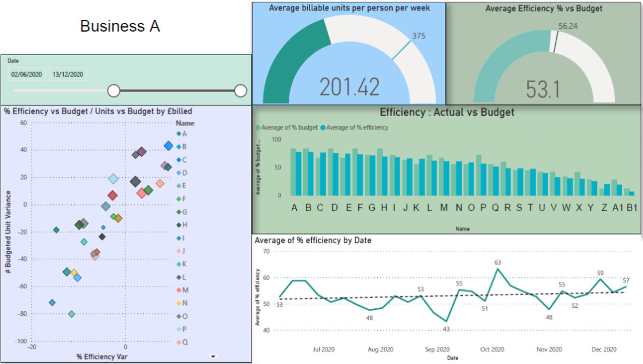The image size is (643, 364).
Task: Click the start date field 02/06/2020
Action: [x=26, y=75]
